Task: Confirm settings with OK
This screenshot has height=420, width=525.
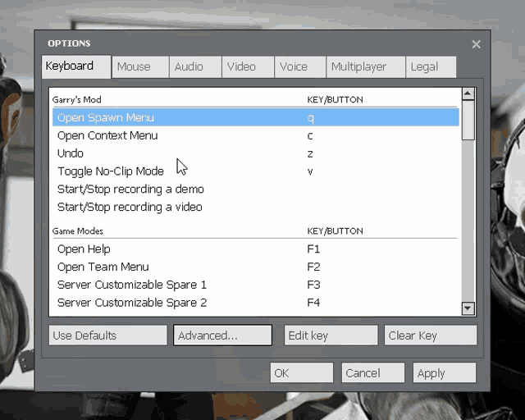Action: 302,372
